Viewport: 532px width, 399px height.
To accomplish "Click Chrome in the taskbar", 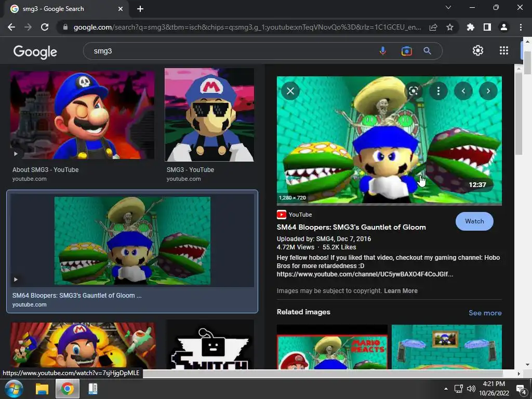I will [x=68, y=389].
